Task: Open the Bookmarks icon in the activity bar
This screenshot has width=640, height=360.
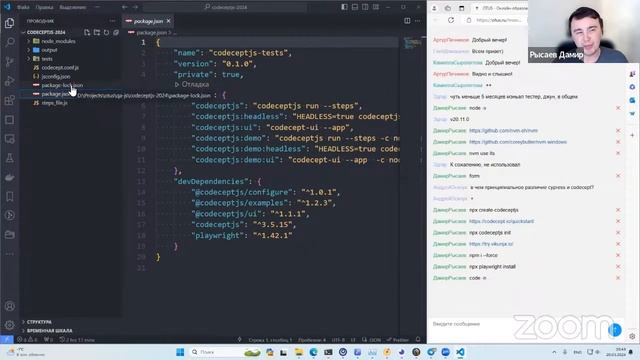Action: pyautogui.click(x=9, y=196)
